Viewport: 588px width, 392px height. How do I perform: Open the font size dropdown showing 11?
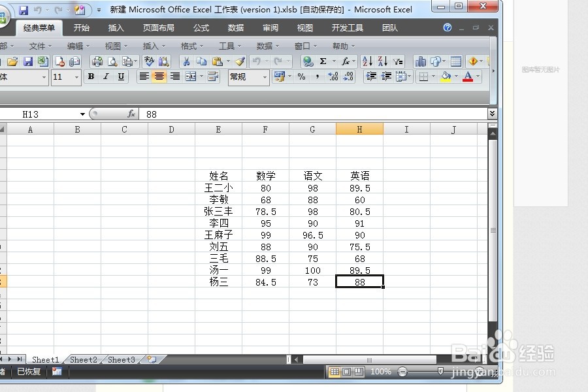77,77
